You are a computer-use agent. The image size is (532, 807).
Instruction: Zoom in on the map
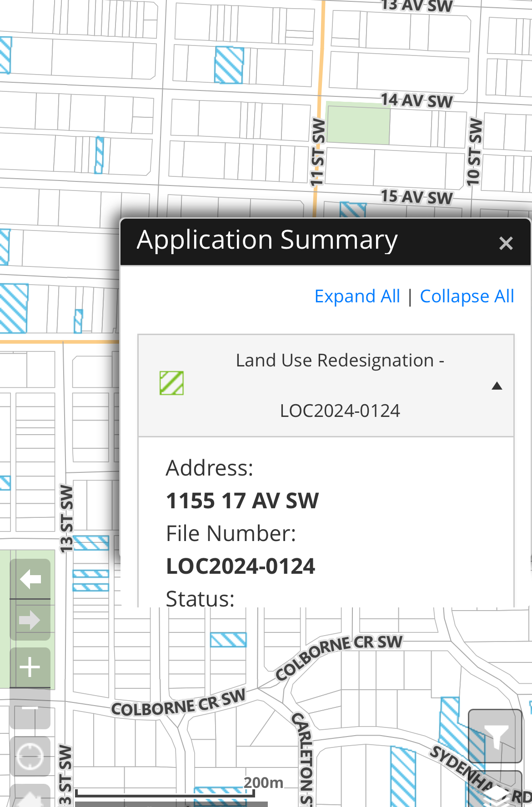coord(30,667)
